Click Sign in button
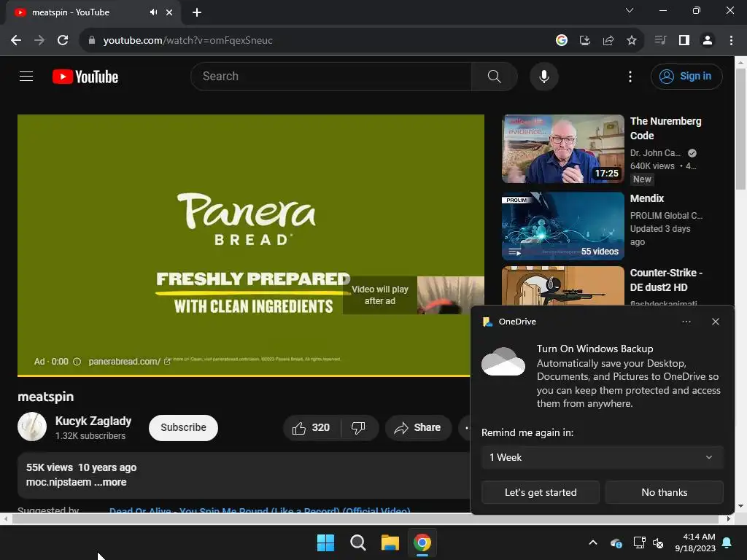This screenshot has width=747, height=560. [686, 76]
